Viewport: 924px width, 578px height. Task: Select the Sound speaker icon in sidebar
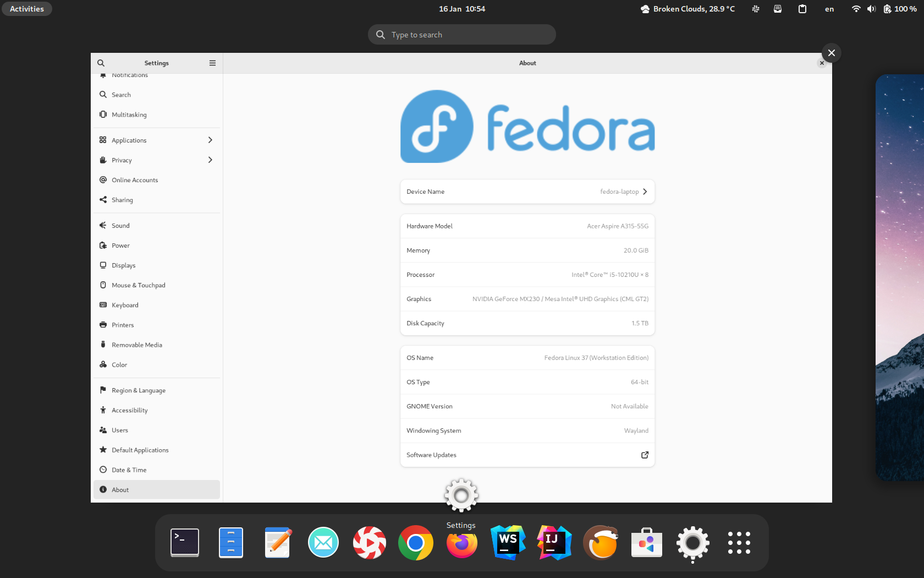(x=103, y=226)
